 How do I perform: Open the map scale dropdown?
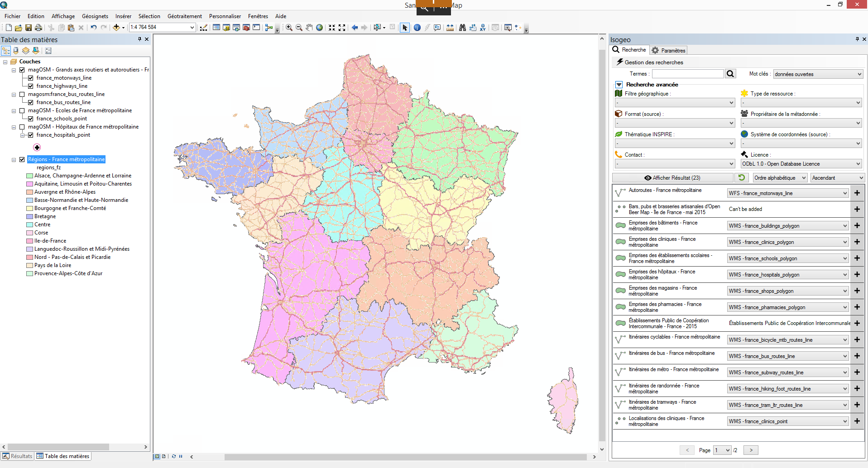coord(192,28)
